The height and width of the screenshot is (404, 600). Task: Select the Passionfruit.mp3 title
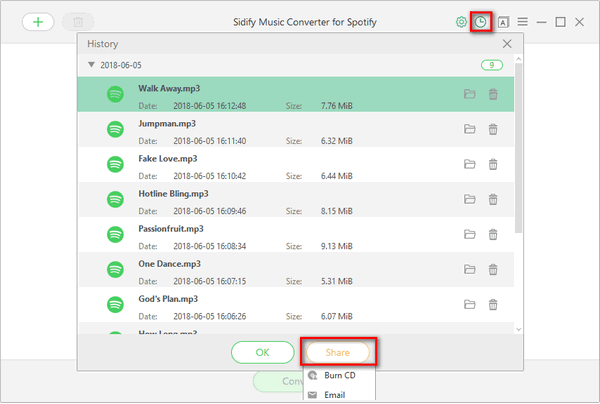click(171, 229)
